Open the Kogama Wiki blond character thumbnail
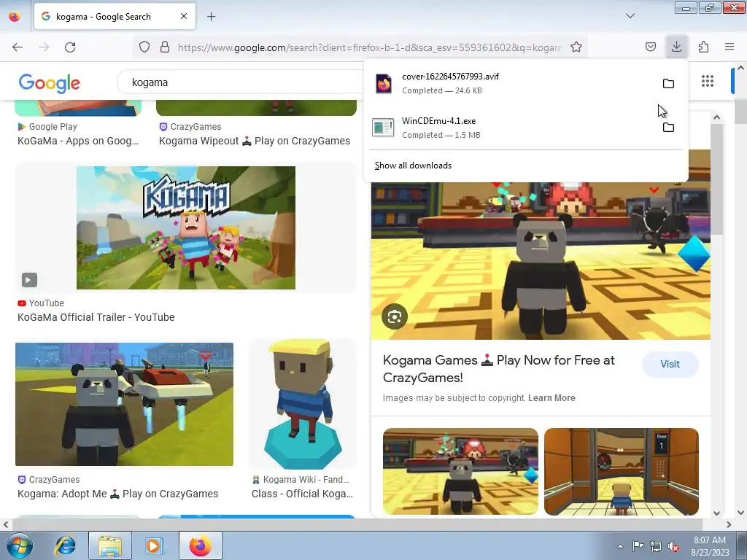The image size is (747, 560). pyautogui.click(x=303, y=404)
